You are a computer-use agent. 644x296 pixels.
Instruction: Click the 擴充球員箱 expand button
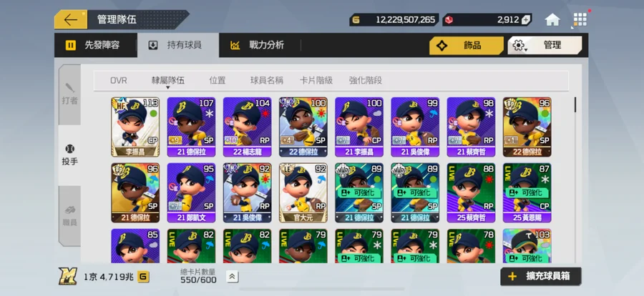(x=541, y=276)
